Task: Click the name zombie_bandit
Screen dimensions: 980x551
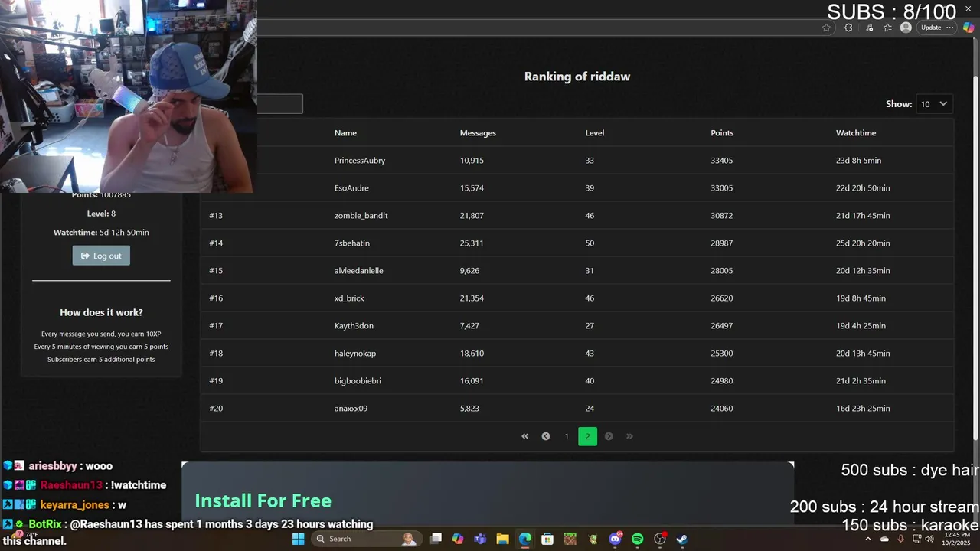Action: coord(361,216)
